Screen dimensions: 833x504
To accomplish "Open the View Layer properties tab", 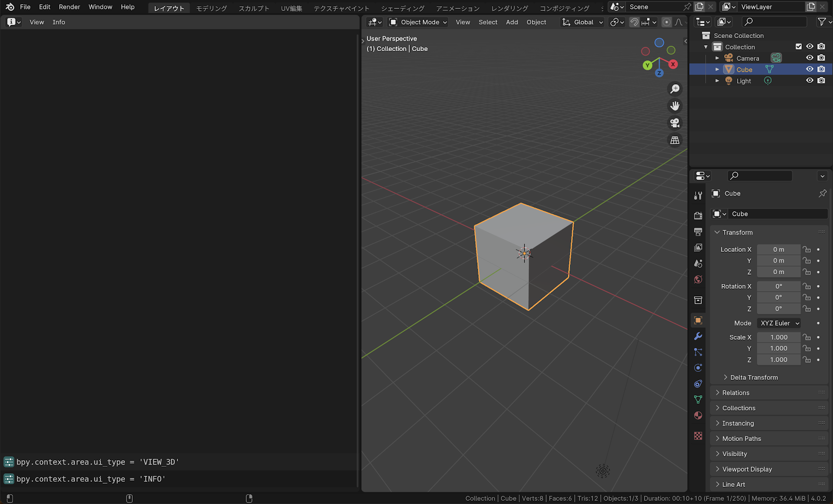I will tap(698, 248).
